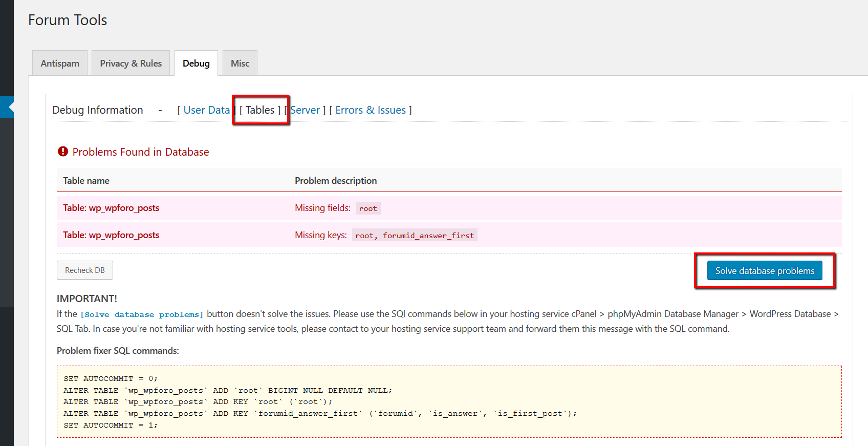The width and height of the screenshot is (868, 446).
Task: Click the blue Solve database problems button
Action: 764,271
